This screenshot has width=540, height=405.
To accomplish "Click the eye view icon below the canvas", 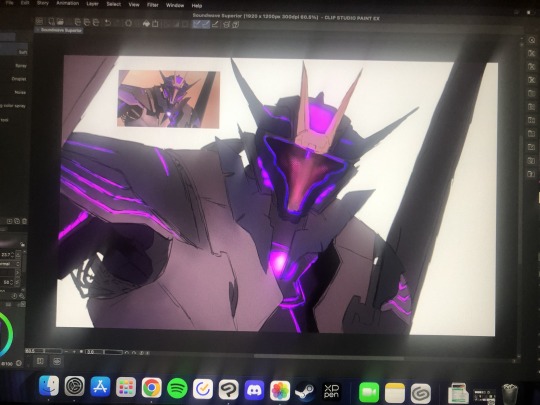I will (57, 361).
